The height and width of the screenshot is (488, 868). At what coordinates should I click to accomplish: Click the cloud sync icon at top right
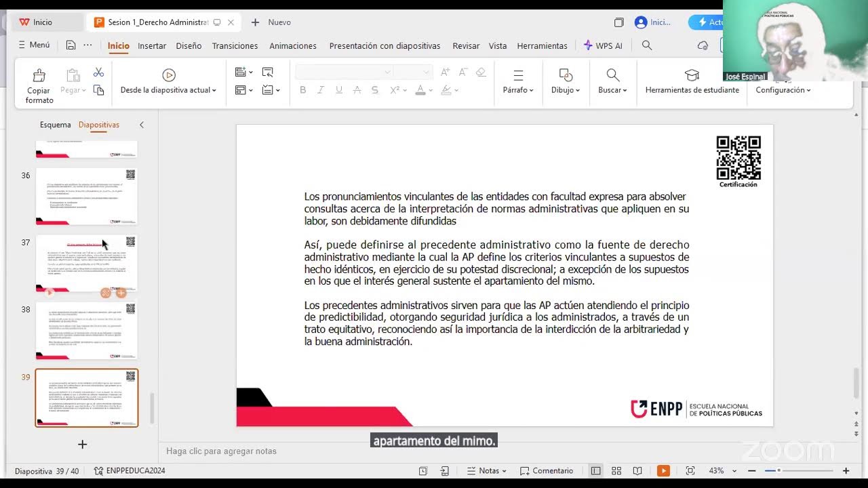[x=703, y=45]
